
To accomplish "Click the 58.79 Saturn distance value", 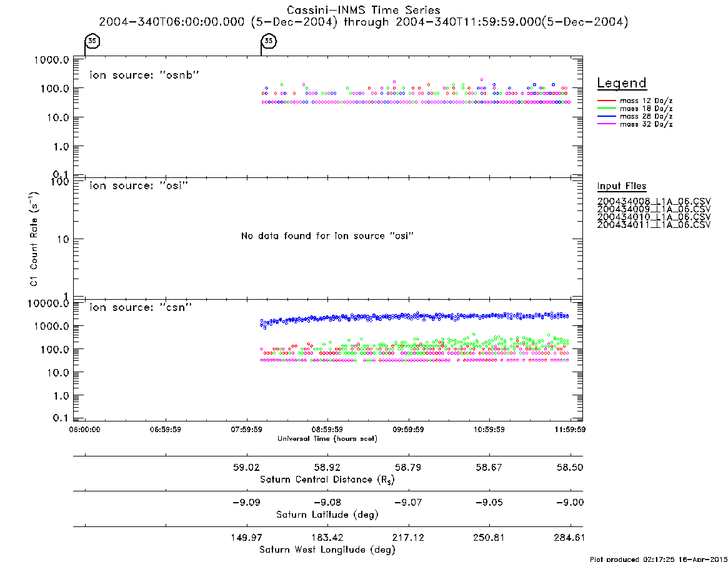I will tap(408, 467).
